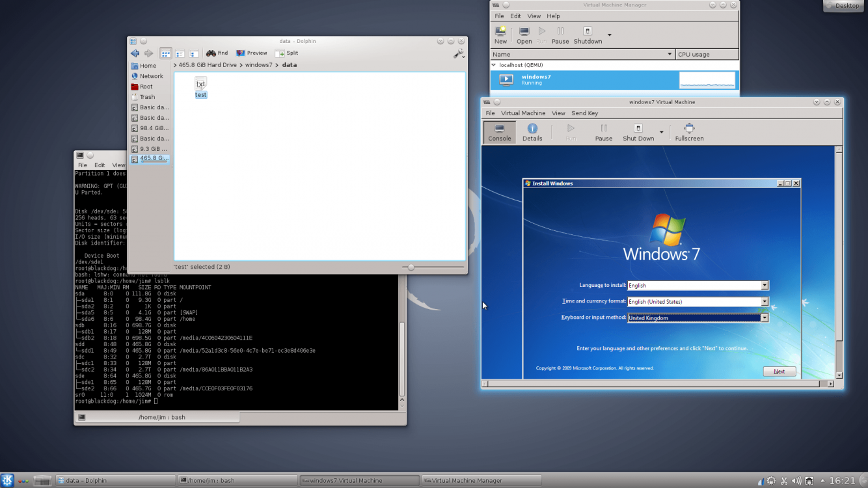This screenshot has width=868, height=488.
Task: Open Edit menu in Virtual Machine Manager
Action: (515, 16)
